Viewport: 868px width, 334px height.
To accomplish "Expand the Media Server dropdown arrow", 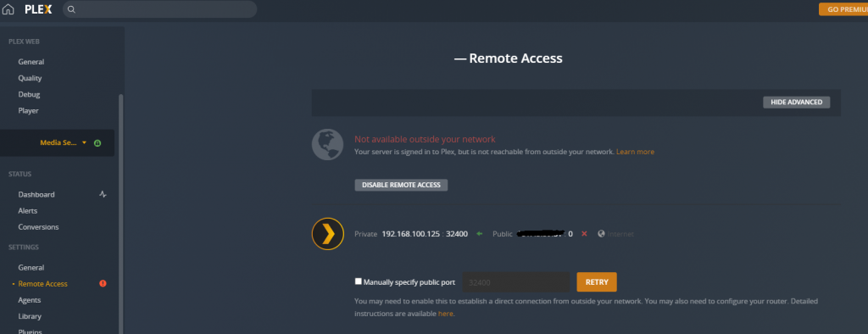I will (x=84, y=143).
